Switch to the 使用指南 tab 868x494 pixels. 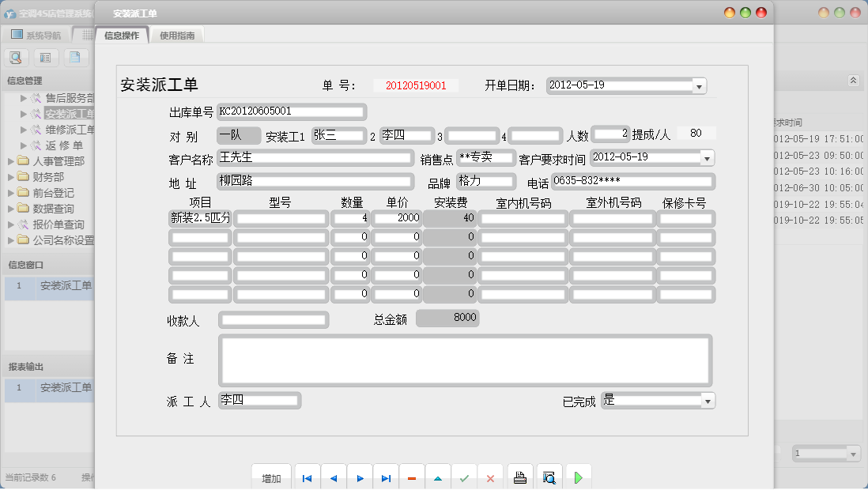(175, 35)
